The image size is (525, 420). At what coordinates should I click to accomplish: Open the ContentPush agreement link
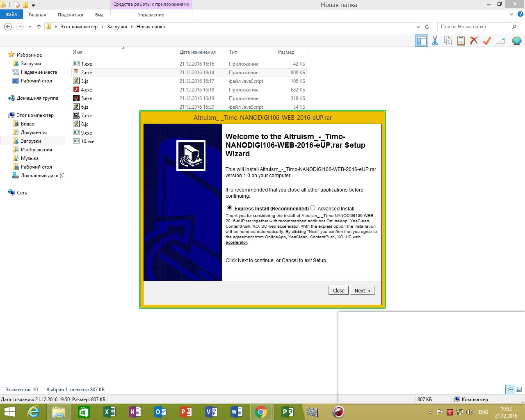pyautogui.click(x=322, y=237)
